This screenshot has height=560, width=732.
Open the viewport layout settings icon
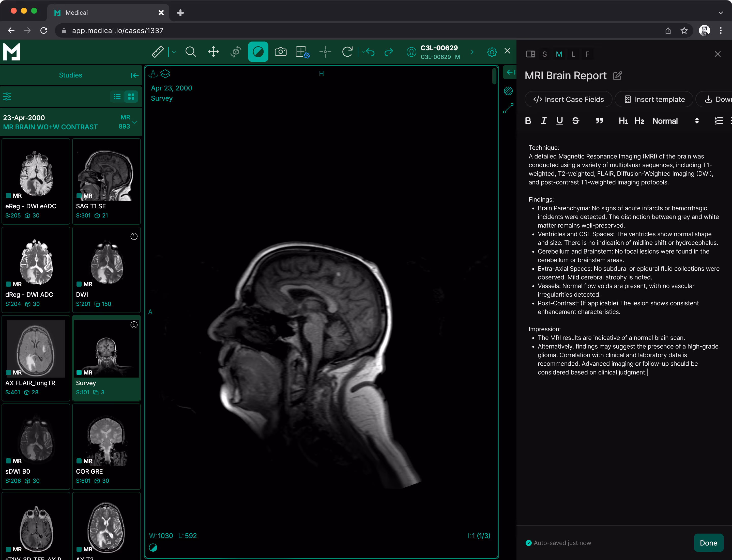(x=302, y=52)
